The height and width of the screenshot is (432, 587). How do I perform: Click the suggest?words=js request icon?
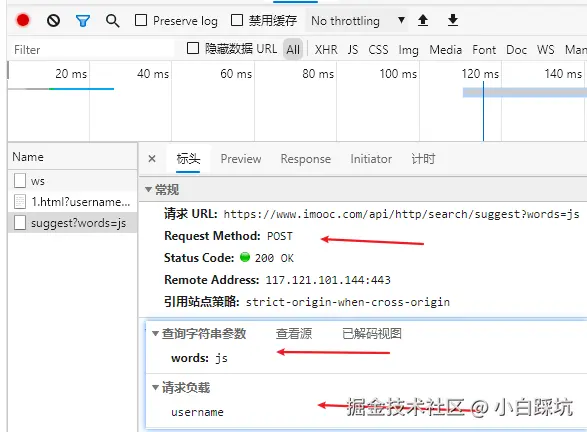coord(20,222)
